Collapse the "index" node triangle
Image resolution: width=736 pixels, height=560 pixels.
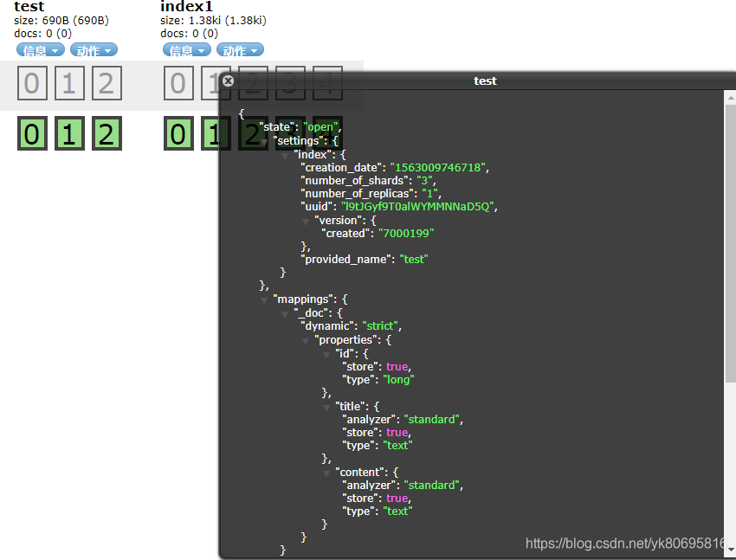(x=285, y=155)
